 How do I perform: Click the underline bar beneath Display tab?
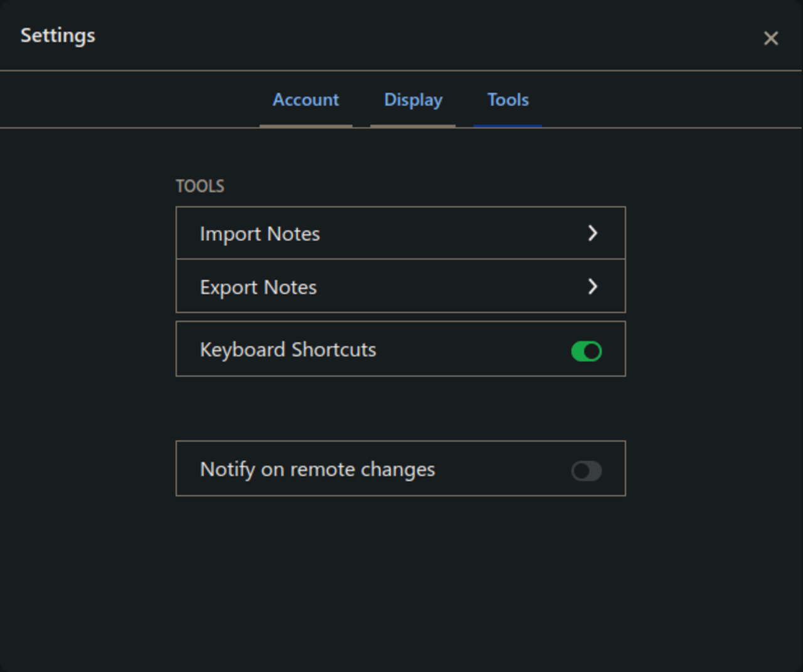(x=413, y=125)
